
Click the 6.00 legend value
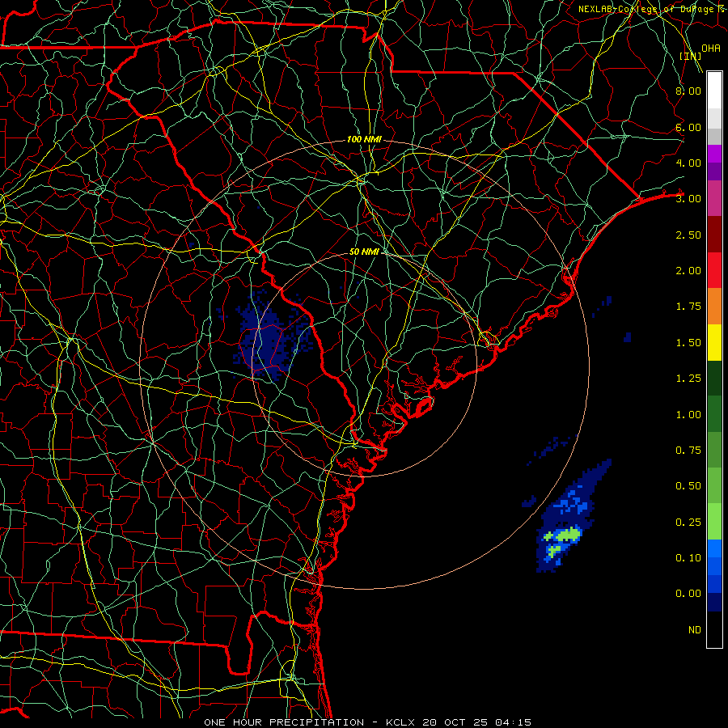(688, 127)
